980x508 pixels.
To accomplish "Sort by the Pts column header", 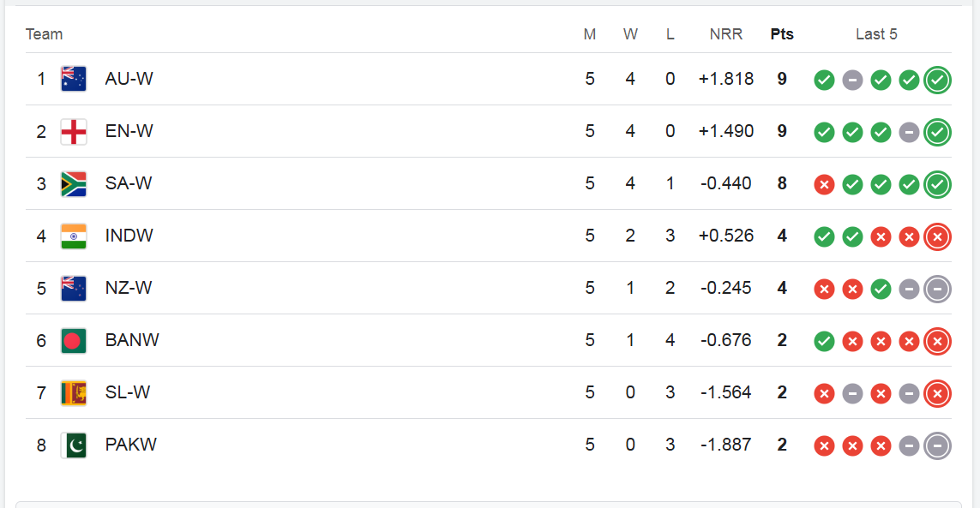I will click(x=782, y=34).
